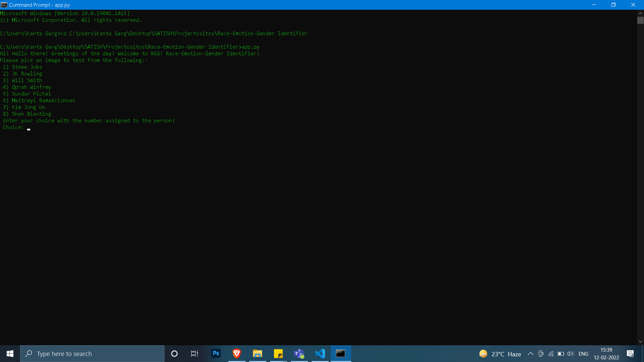Open Photoshop from the taskbar
This screenshot has height=362, width=644.
(216, 353)
